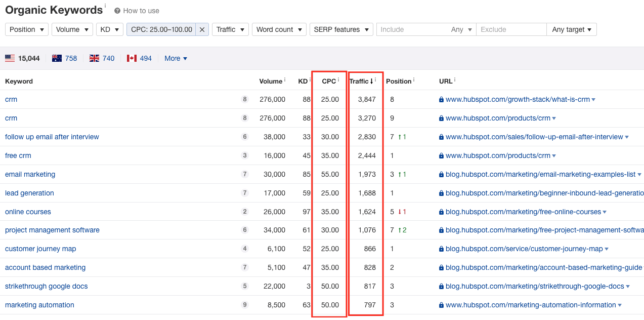644x320 pixels.
Task: Click traffic value 3,847 in first crm row
Action: pos(367,99)
